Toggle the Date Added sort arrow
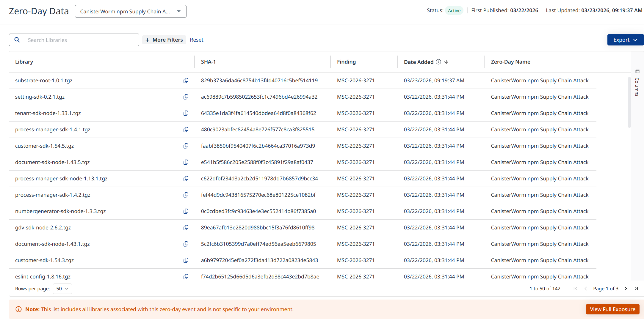 click(x=446, y=62)
